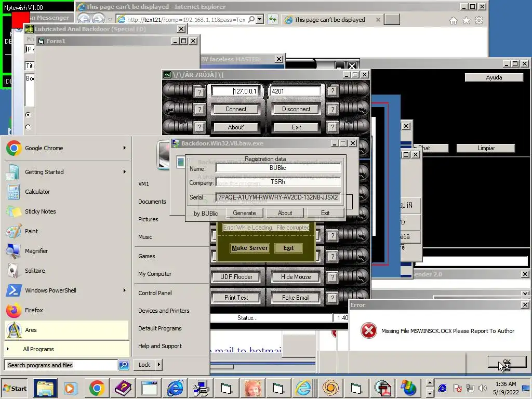Click the Make Server button
532x399 pixels.
coord(250,248)
